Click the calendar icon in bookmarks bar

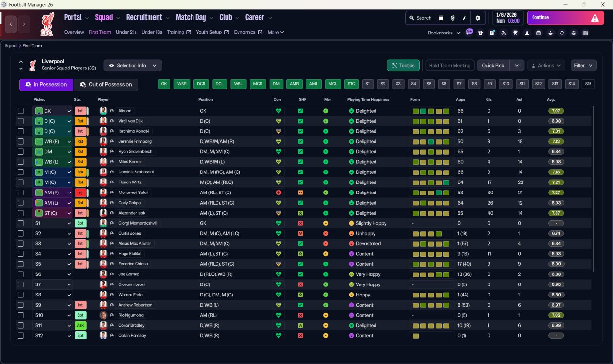585,33
